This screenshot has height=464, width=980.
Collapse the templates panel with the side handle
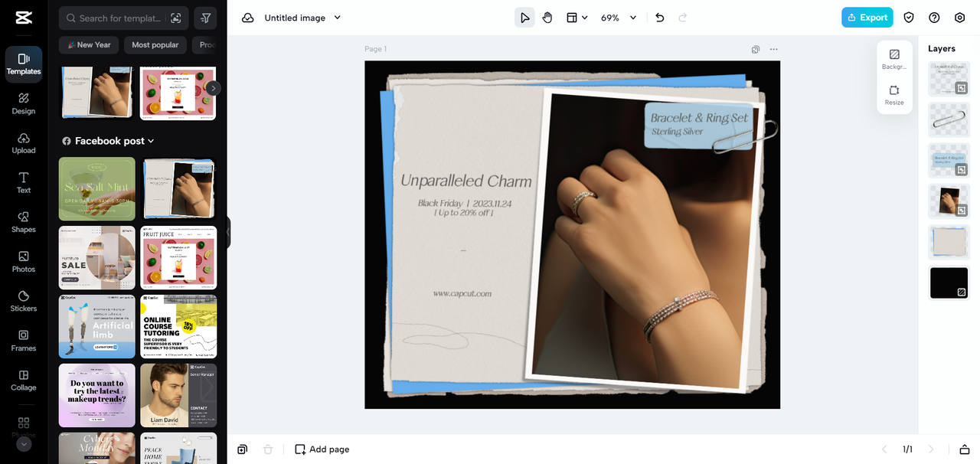coord(227,232)
